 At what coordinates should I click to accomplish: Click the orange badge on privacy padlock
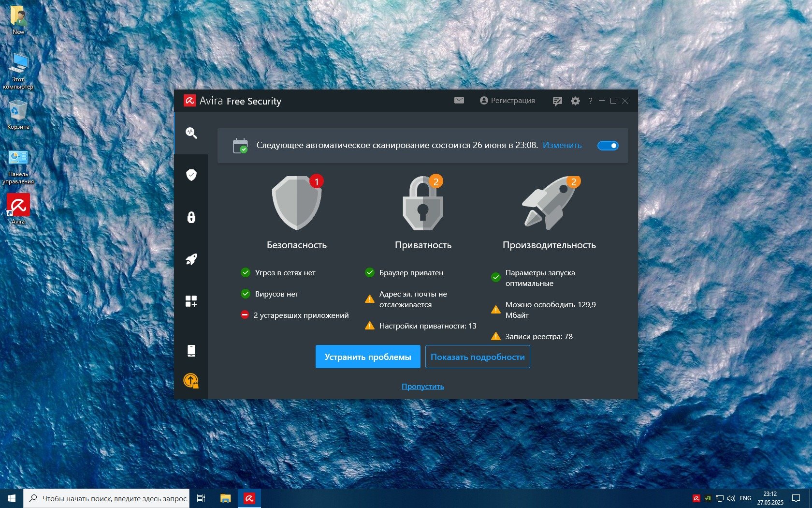point(436,181)
